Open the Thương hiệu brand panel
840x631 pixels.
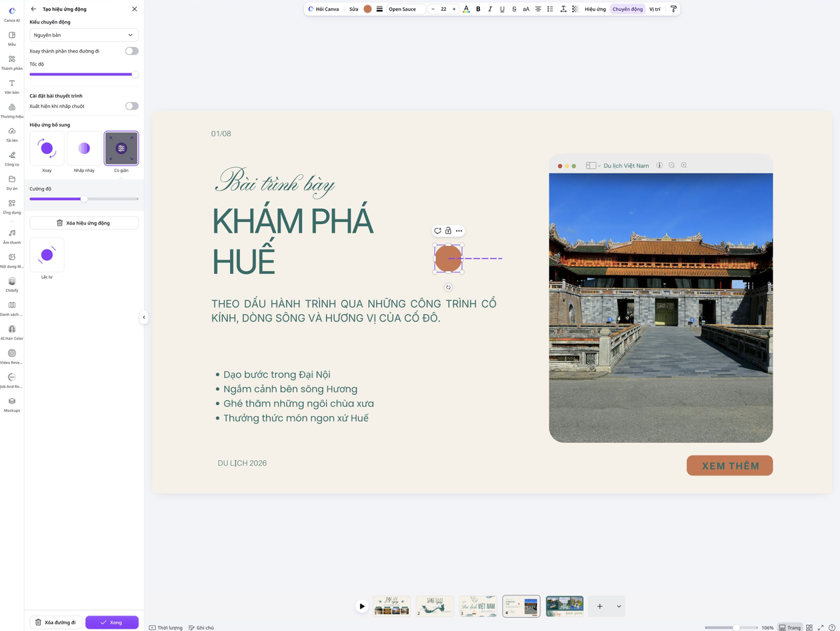click(x=12, y=110)
